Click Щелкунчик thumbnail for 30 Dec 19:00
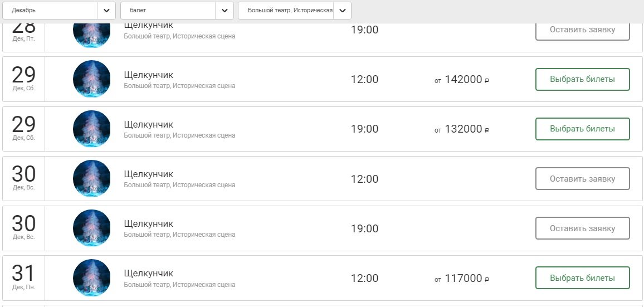Image resolution: width=644 pixels, height=307 pixels. pos(92,228)
